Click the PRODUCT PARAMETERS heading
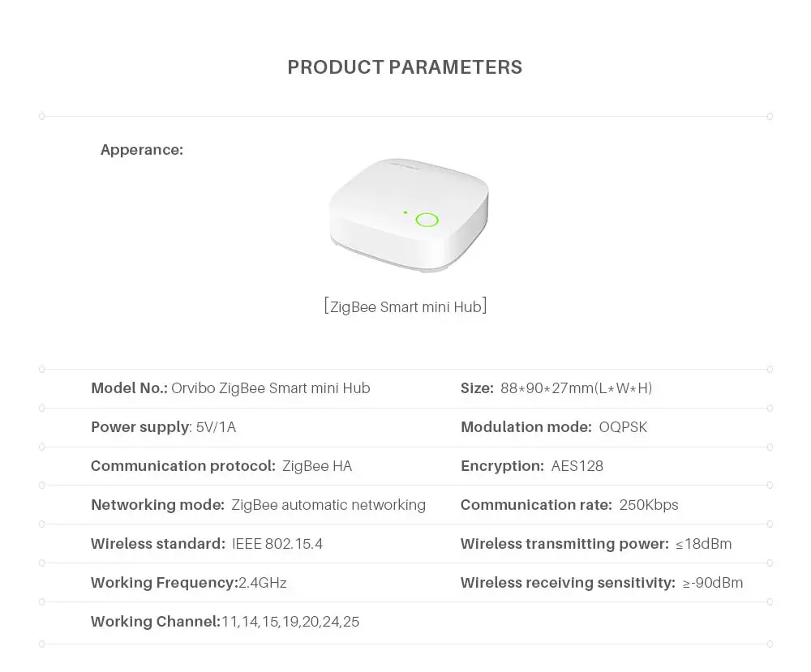811x672 pixels. (405, 67)
